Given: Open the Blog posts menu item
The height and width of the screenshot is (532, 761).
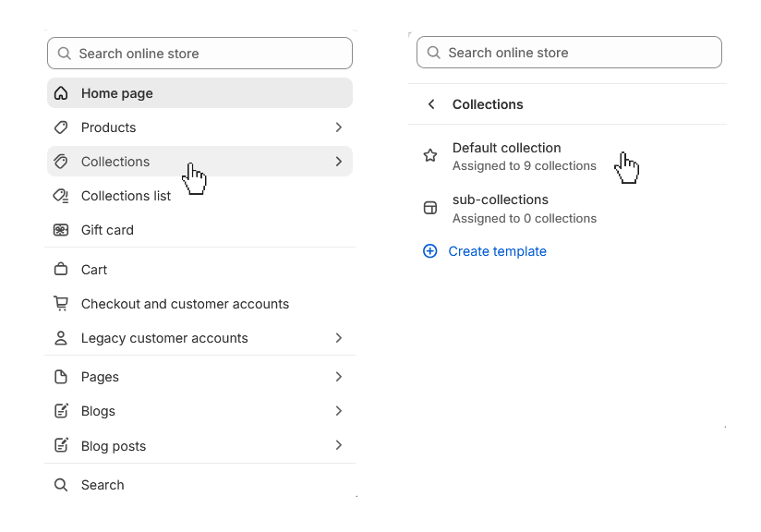Looking at the screenshot, I should (199, 445).
